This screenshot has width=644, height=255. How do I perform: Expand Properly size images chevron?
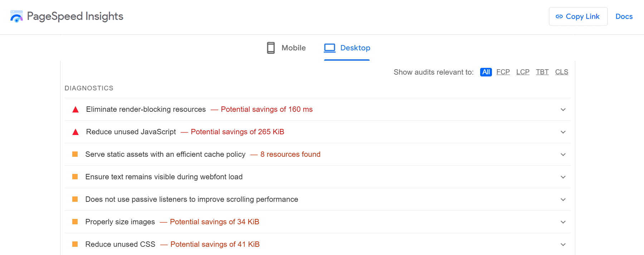coord(563,222)
